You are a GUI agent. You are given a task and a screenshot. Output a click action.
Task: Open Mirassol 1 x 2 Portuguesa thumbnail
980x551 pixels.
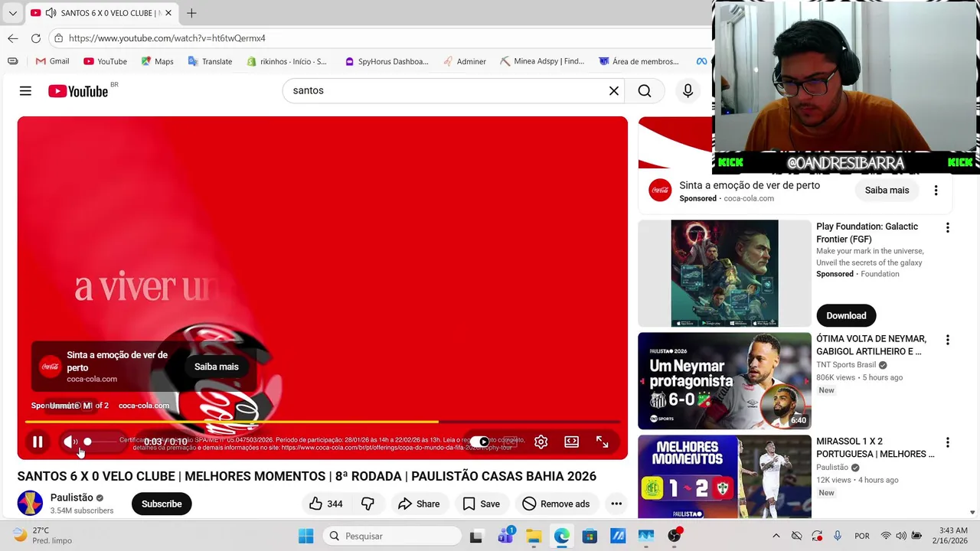pos(724,477)
